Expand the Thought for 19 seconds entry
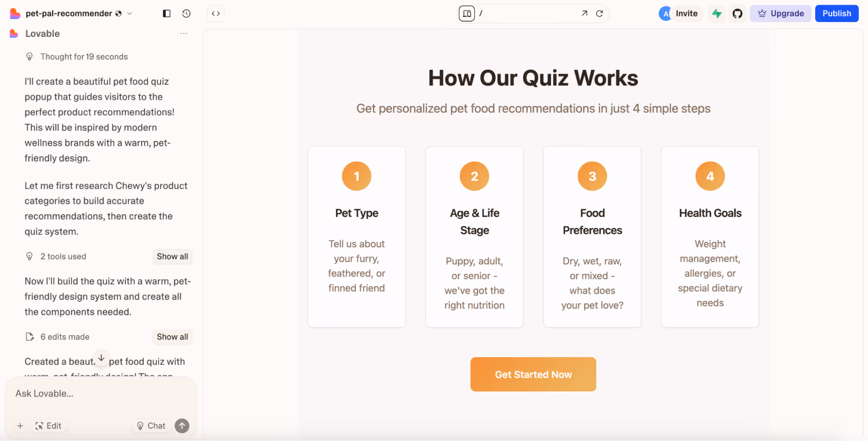The height and width of the screenshot is (441, 868). 84,56
